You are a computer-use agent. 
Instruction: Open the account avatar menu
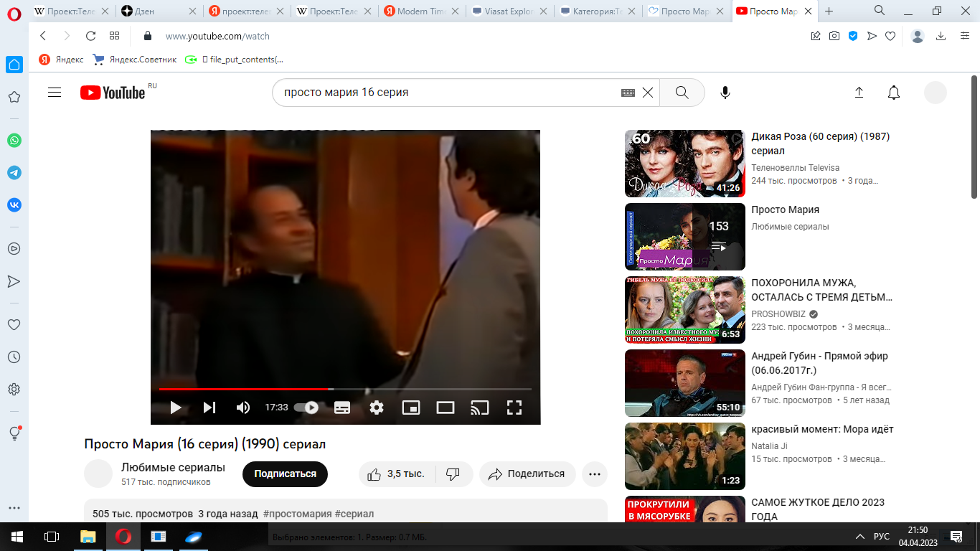936,93
